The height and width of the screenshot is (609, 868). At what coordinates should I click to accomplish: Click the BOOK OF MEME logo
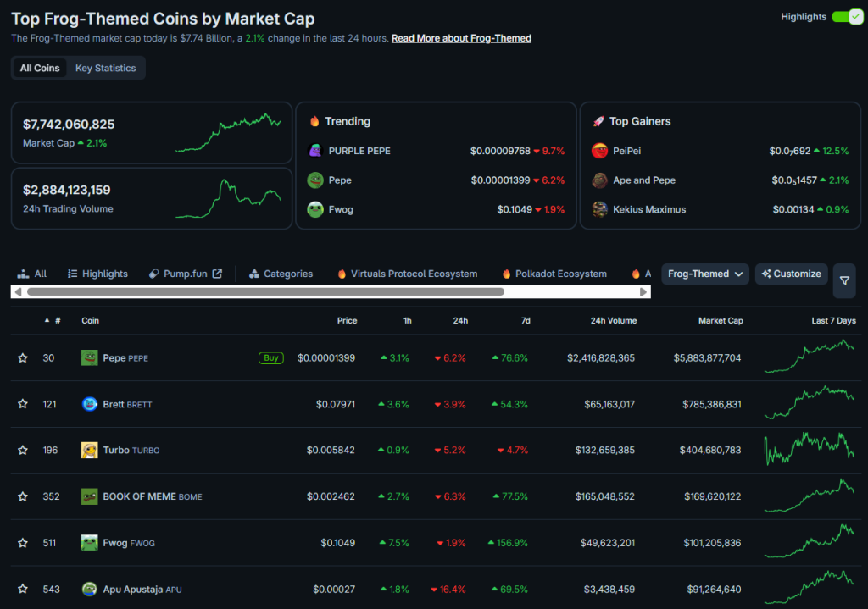[89, 496]
